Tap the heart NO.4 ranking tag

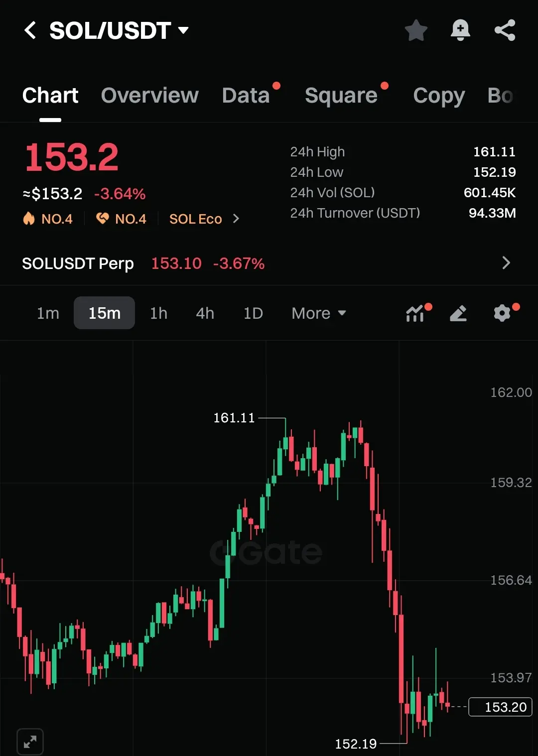[x=122, y=219]
